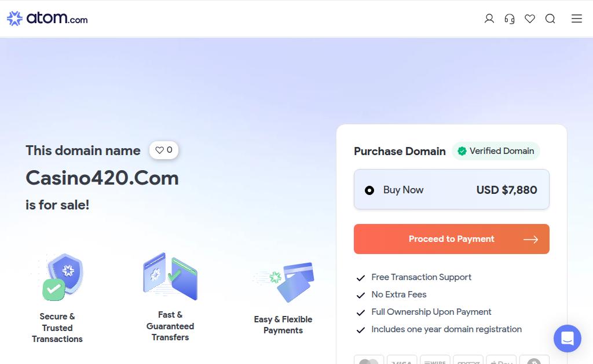The width and height of the screenshot is (593, 364).
Task: Click the headset customer support icon
Action: click(510, 19)
